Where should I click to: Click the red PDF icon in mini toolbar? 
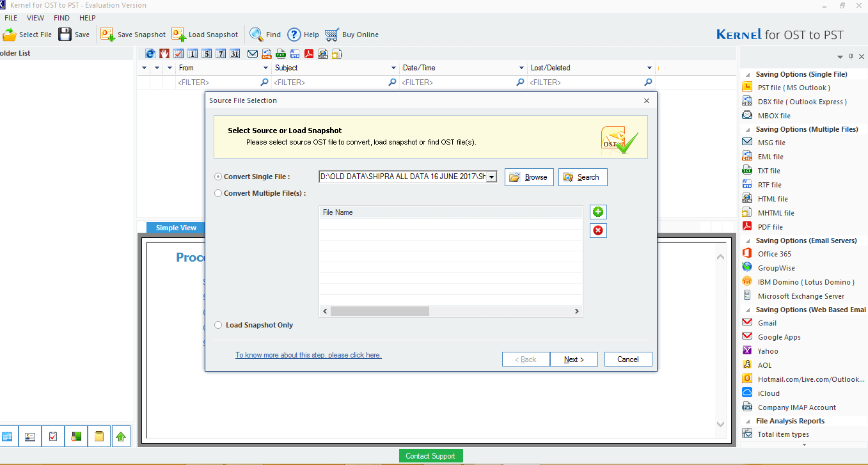(x=309, y=54)
